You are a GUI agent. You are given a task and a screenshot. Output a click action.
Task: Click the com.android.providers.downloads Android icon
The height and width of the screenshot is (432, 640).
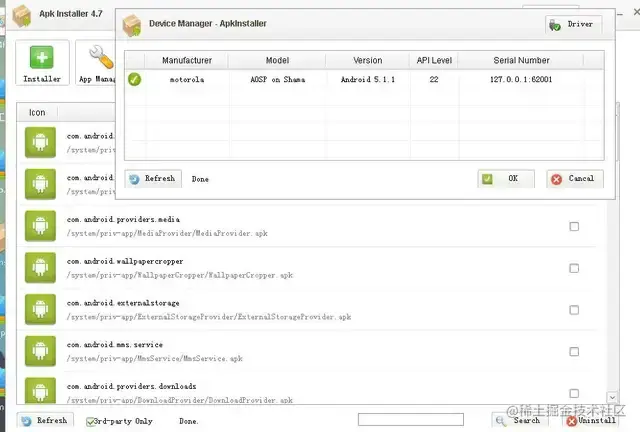[40, 390]
